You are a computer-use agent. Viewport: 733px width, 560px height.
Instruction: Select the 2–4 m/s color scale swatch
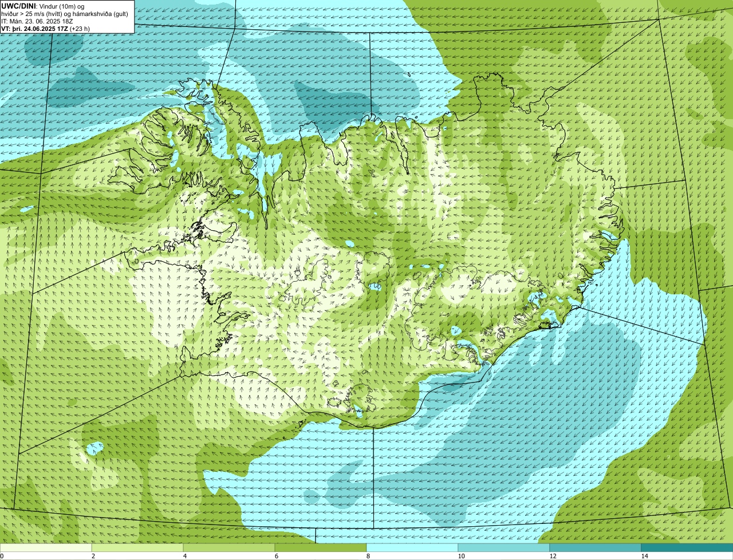click(137, 547)
